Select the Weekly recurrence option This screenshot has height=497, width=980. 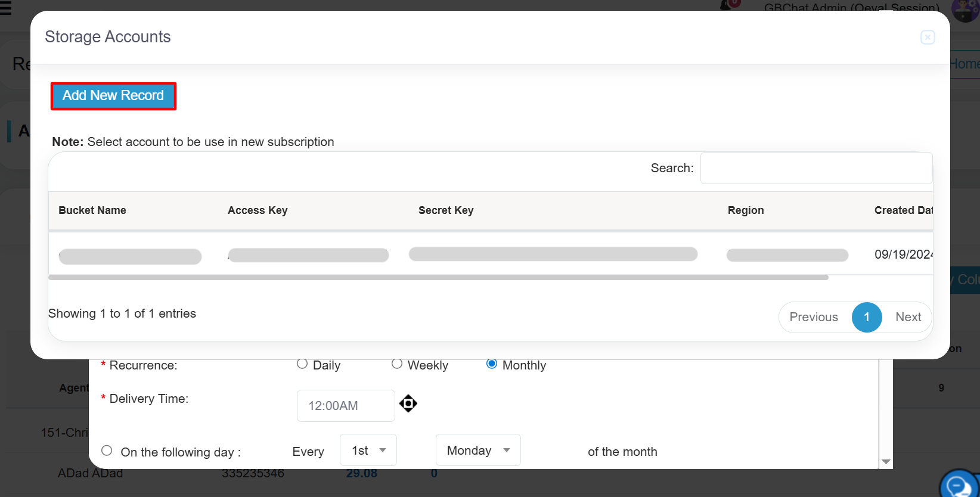(x=397, y=364)
